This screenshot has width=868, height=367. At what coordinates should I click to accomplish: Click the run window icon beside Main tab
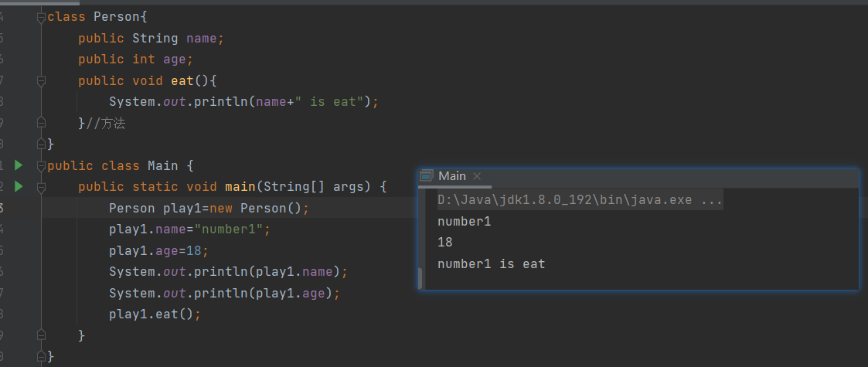click(426, 176)
